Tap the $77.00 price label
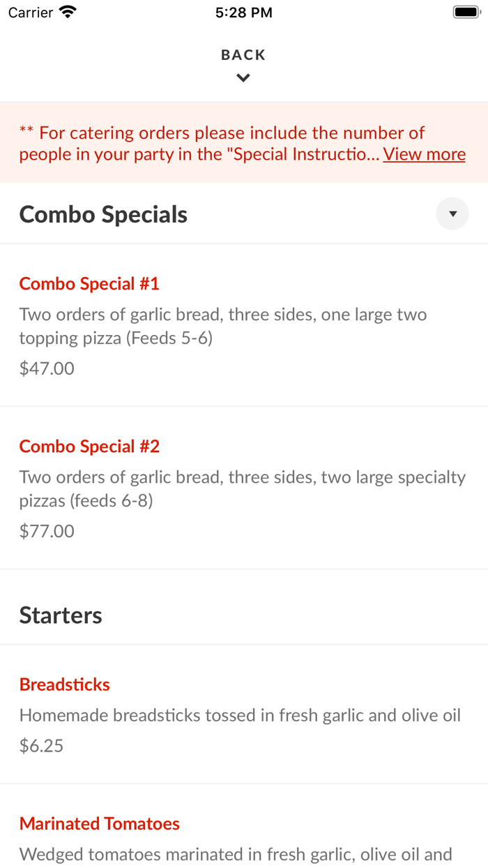488x868 pixels. (x=46, y=530)
